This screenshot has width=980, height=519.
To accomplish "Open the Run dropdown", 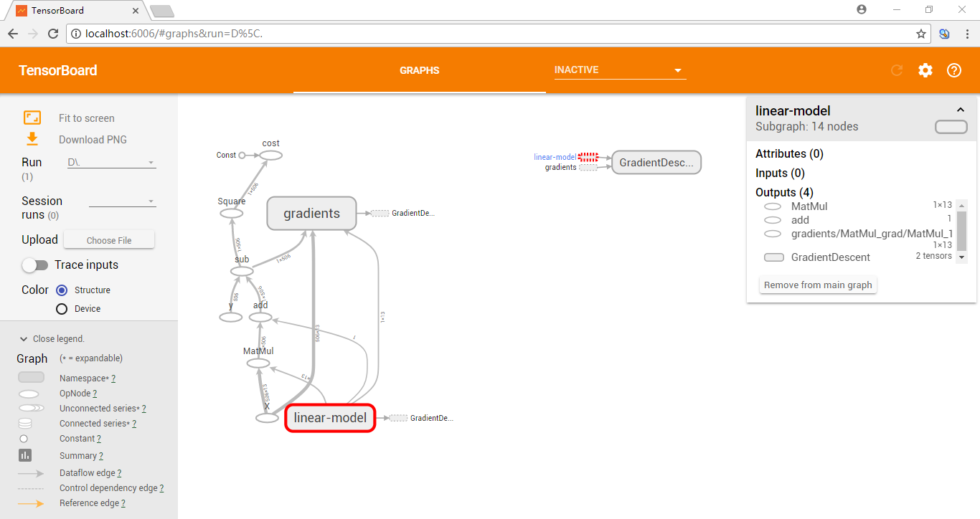I will pyautogui.click(x=110, y=163).
